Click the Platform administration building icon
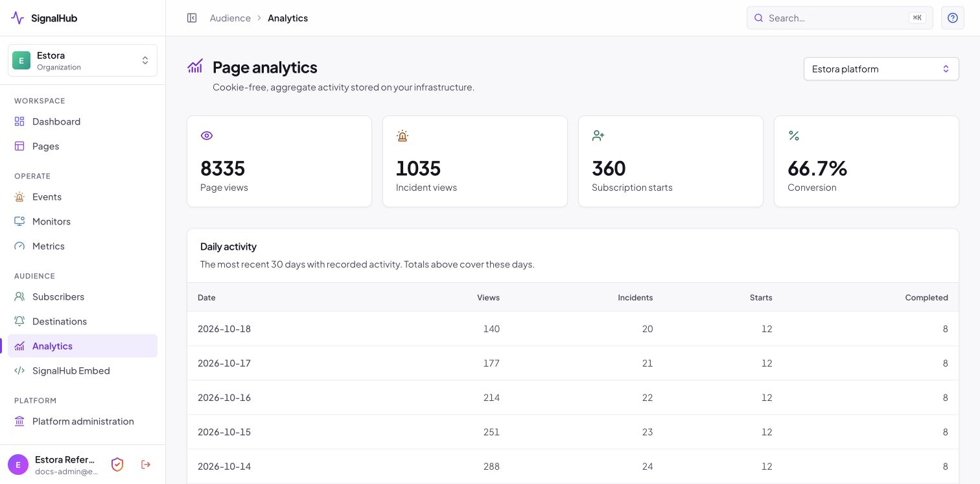This screenshot has height=484, width=980. pos(19,421)
